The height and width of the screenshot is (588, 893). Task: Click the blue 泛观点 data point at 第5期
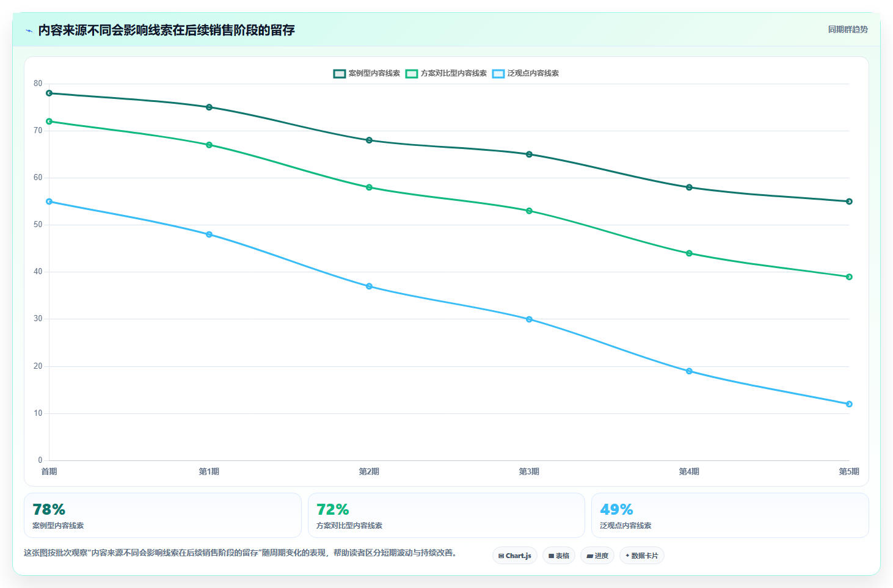click(x=849, y=404)
